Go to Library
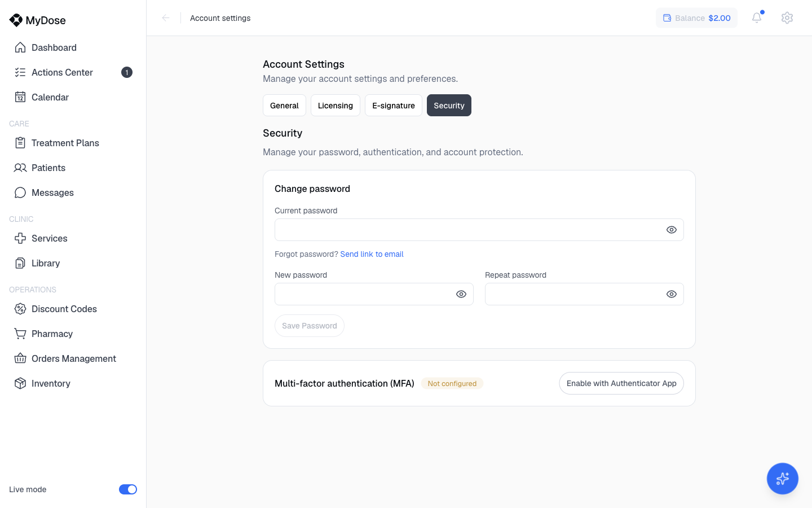The height and width of the screenshot is (508, 812). point(73,263)
